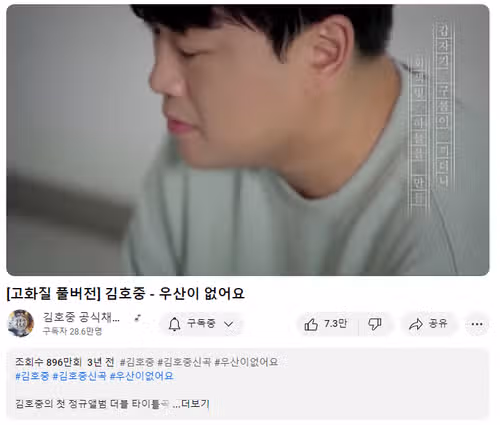The image size is (500, 425).
Task: Click the grey #김호중 tag beside view count
Action: 137,362
